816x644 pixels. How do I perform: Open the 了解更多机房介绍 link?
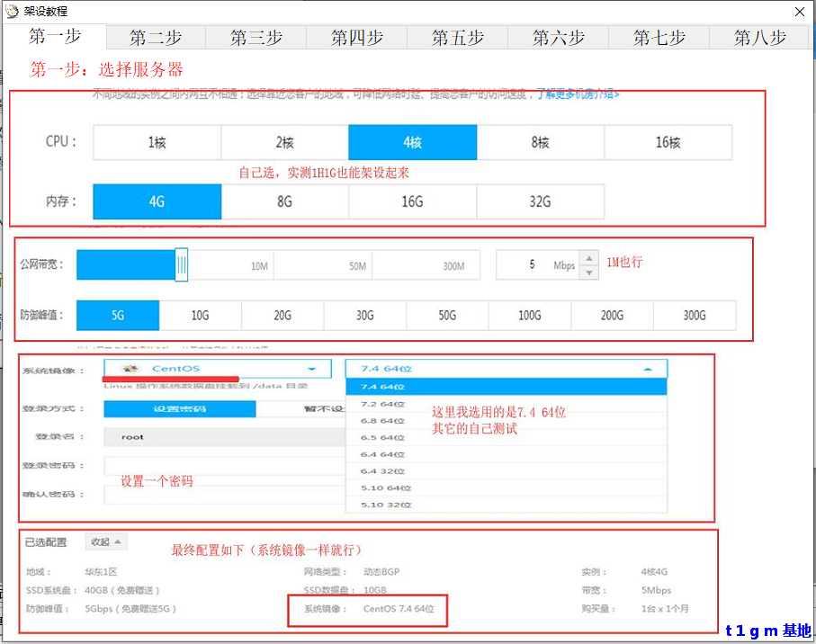tap(578, 94)
